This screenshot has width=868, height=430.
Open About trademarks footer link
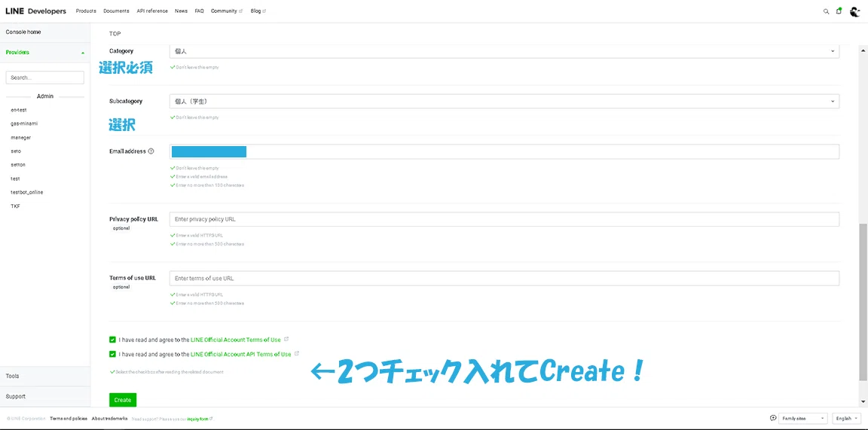click(109, 419)
